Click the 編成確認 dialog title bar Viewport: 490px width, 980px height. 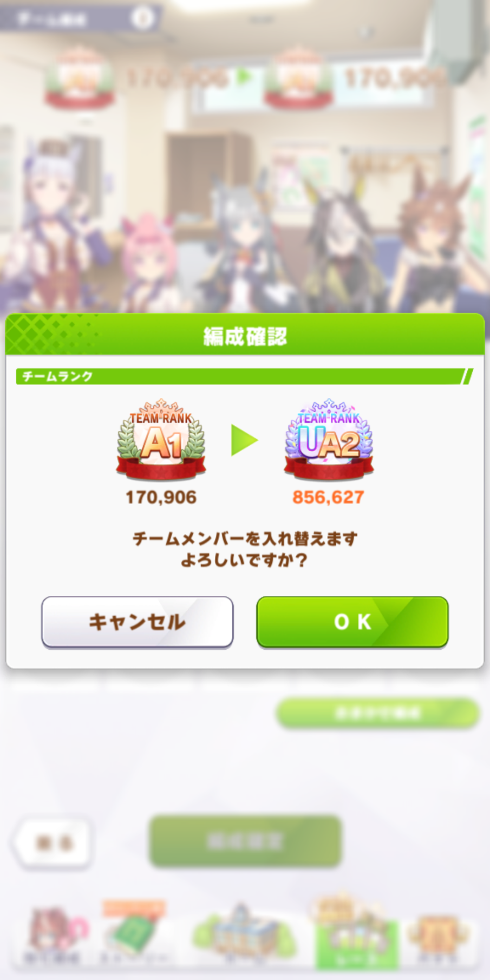click(x=245, y=335)
